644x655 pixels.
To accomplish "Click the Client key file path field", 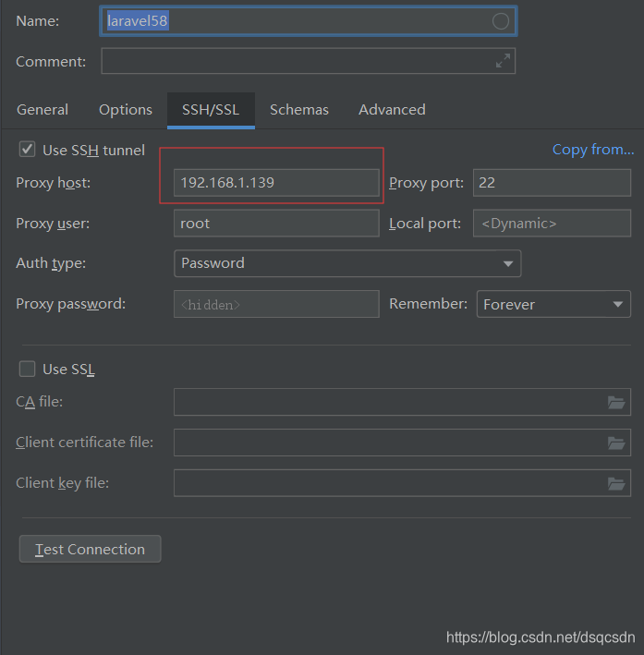I will click(402, 483).
